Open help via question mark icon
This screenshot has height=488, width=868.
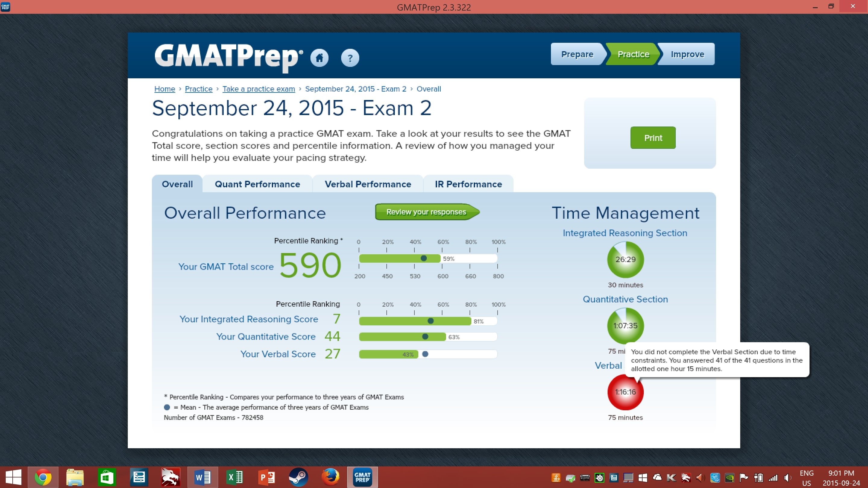point(350,58)
